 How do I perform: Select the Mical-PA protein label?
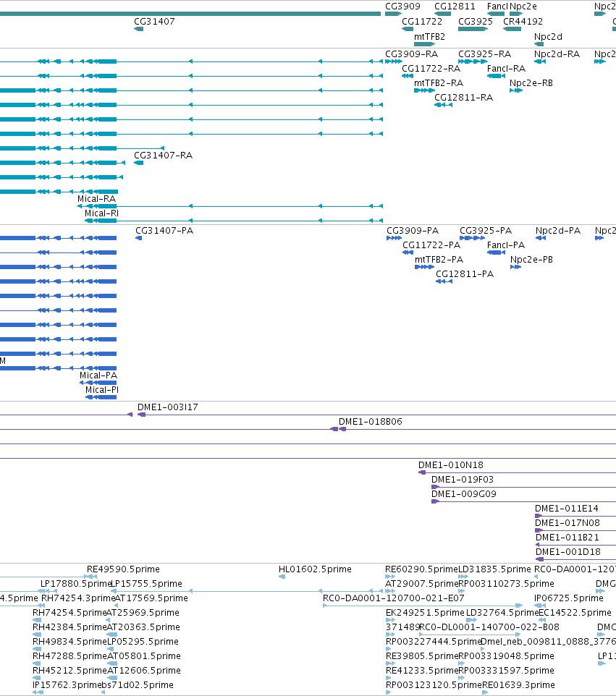coord(98,375)
